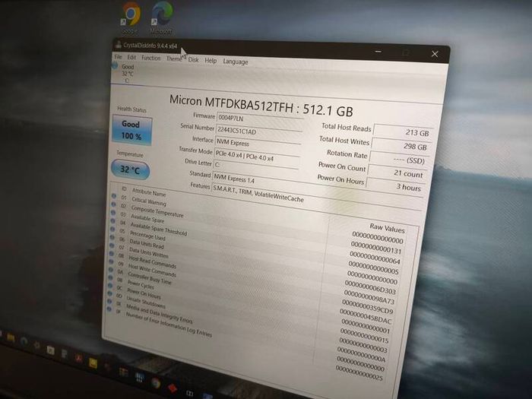Click Rotation Rate value ---- (SSD)
The image size is (532, 399).
coord(399,160)
